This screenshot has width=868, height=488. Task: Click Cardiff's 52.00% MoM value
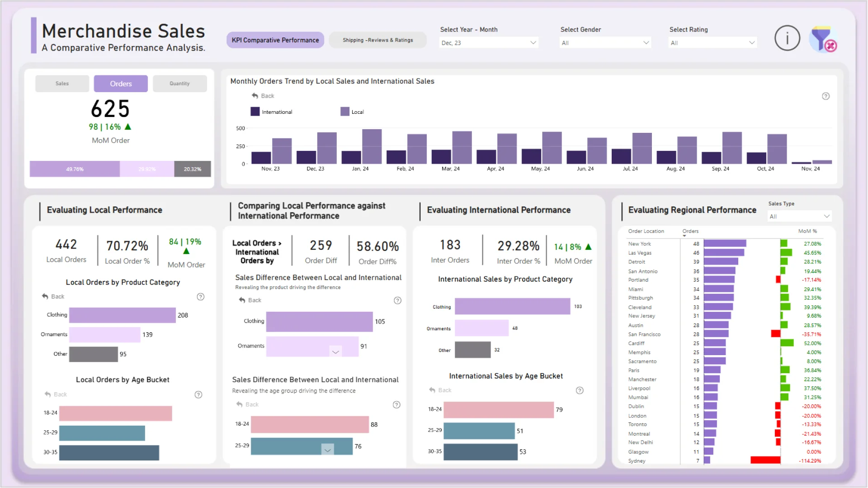pyautogui.click(x=812, y=343)
